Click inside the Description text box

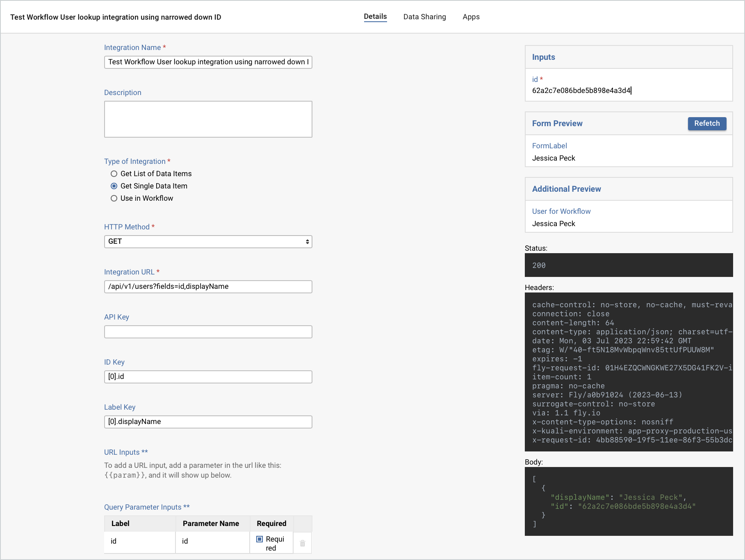tap(207, 119)
